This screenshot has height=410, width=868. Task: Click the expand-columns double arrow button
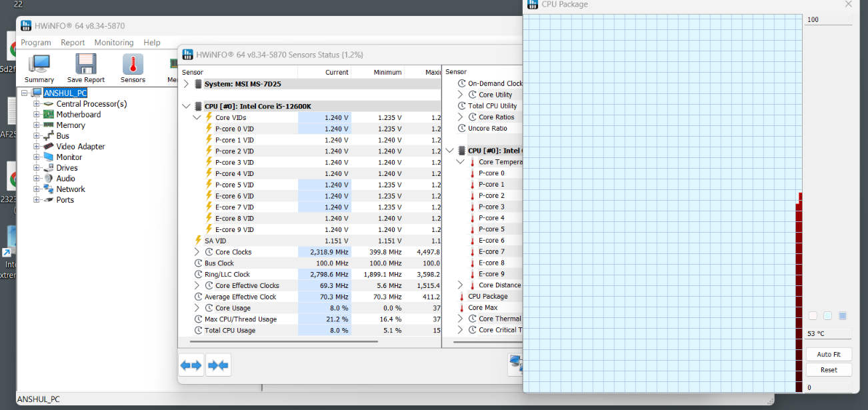(191, 365)
